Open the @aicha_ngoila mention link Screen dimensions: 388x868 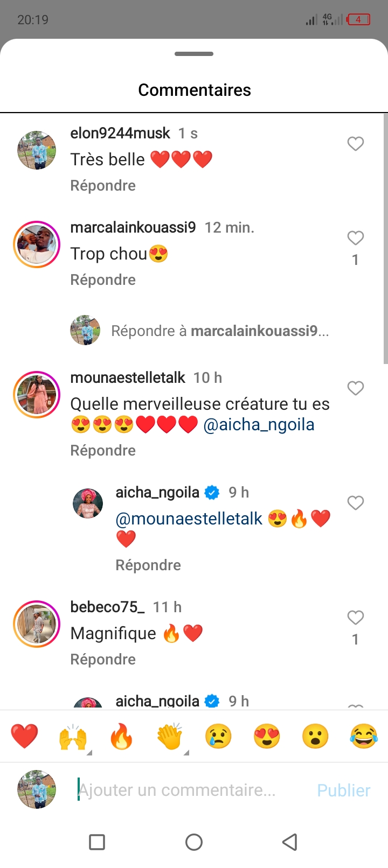pyautogui.click(x=259, y=425)
